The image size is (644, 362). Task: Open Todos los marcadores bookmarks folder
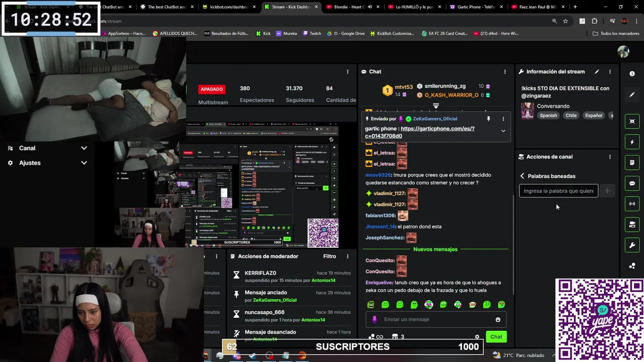coord(616,33)
